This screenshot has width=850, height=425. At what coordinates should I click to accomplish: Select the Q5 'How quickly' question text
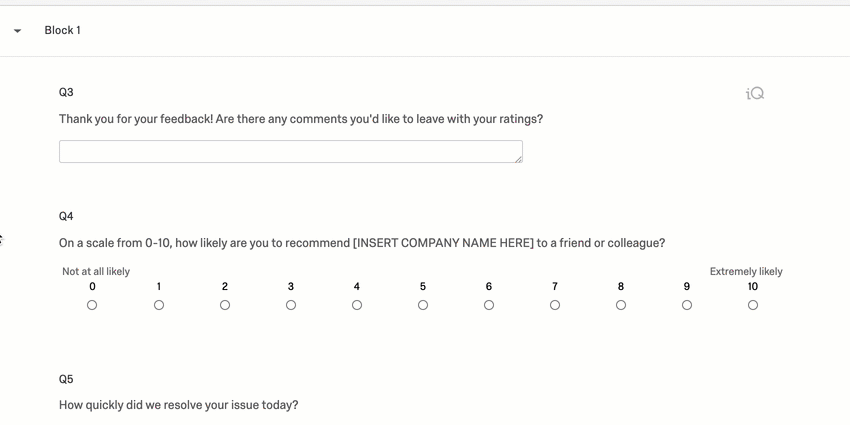point(178,405)
